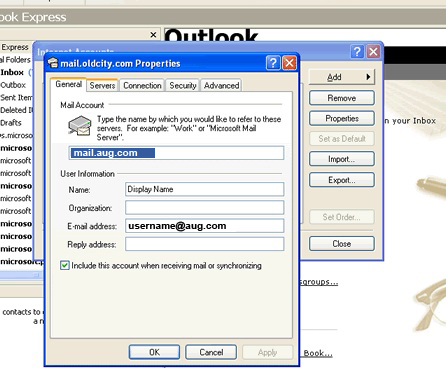Select Drafts folder in folder list
Viewport: 446px width, 368px height.
click(11, 123)
